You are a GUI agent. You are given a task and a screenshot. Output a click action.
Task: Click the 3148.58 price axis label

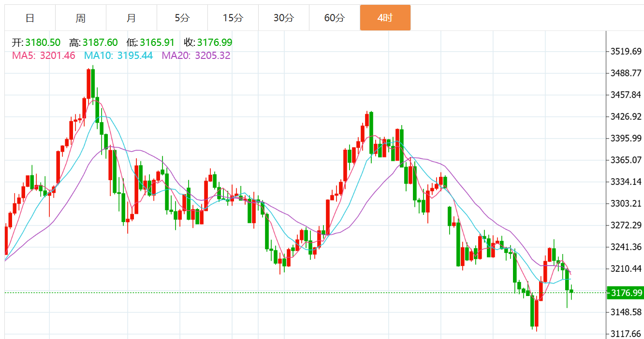click(x=626, y=312)
